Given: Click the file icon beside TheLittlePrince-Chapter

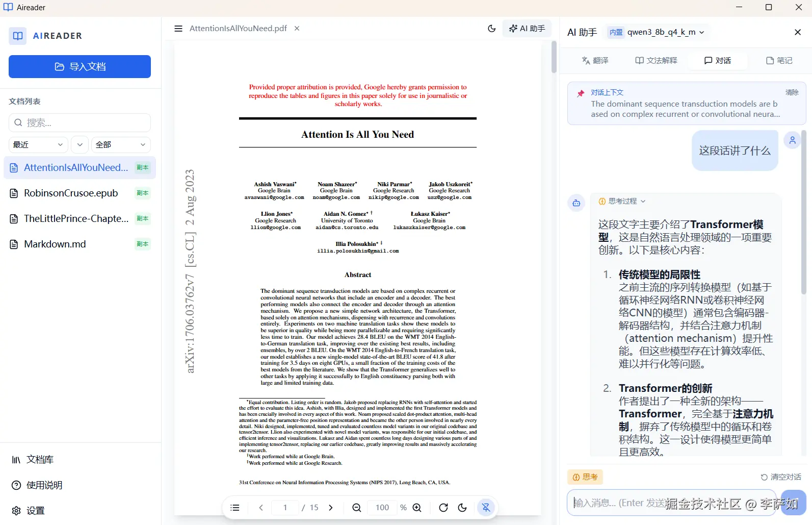Looking at the screenshot, I should click(x=14, y=218).
